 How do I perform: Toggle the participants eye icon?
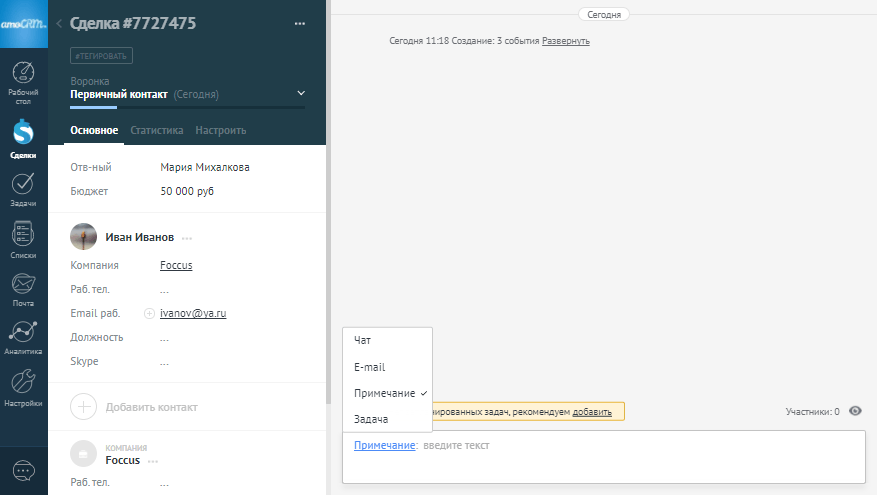pos(855,411)
